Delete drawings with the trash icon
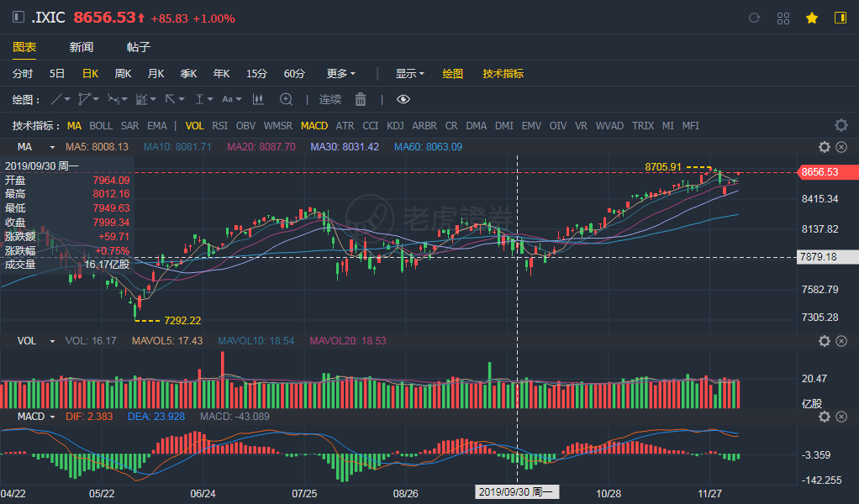 click(x=361, y=99)
